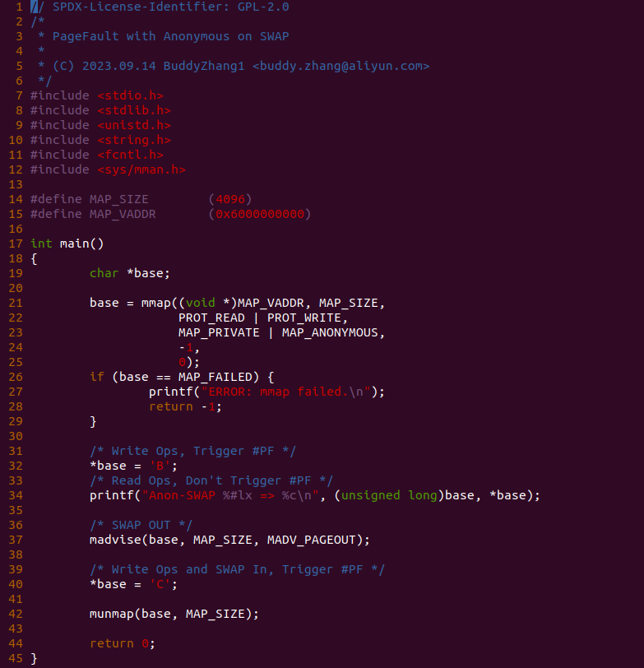
Task: Click the MAP_ANONYMOUS flag
Action: point(330,332)
